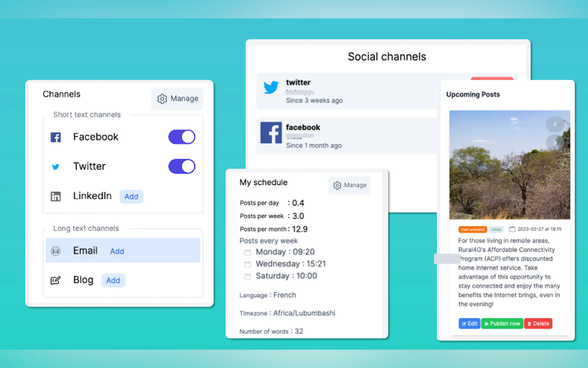Click the Blog pencil icon

point(55,280)
